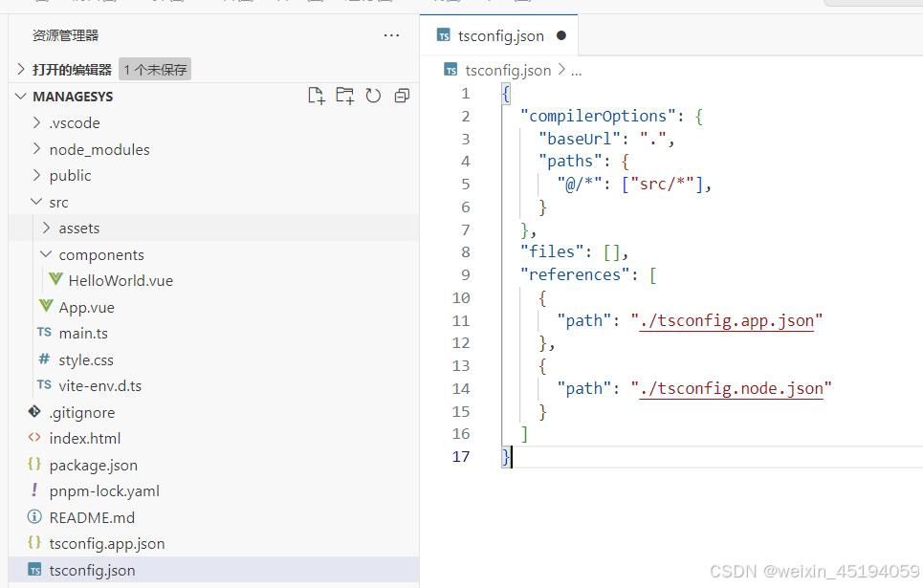Screen dimensions: 923x588
Task: Follow the ./tsconfig.node.json path link
Action: click(x=731, y=388)
